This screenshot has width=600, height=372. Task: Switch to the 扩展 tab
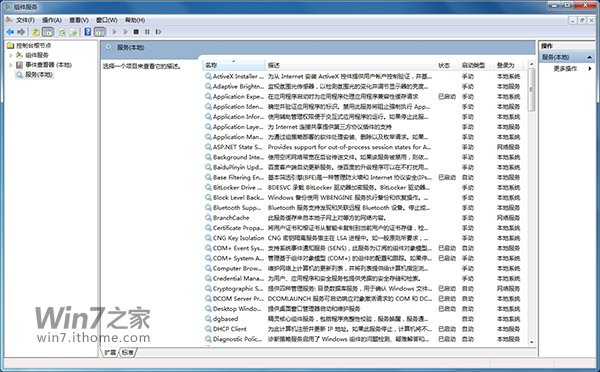(110, 352)
